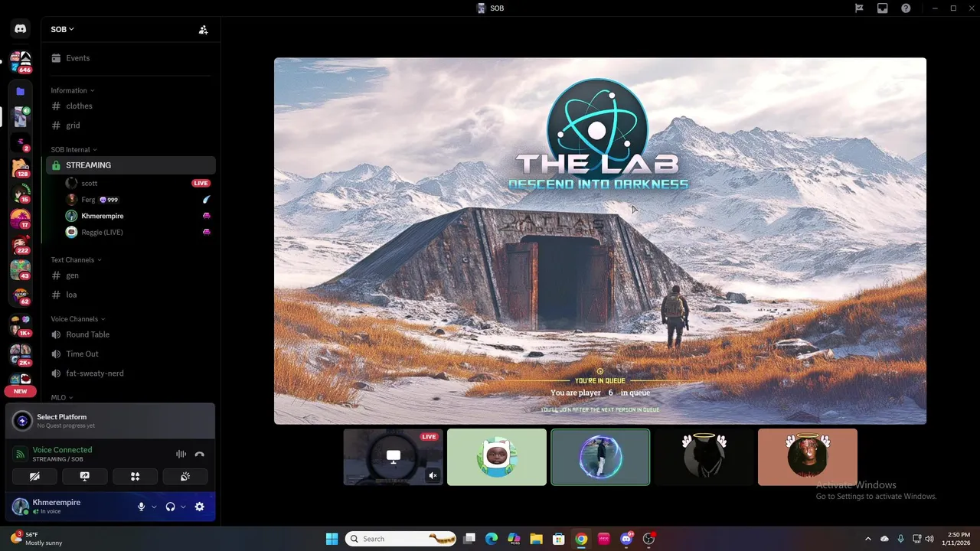Click game controller icon next to Reggie

pyautogui.click(x=206, y=232)
